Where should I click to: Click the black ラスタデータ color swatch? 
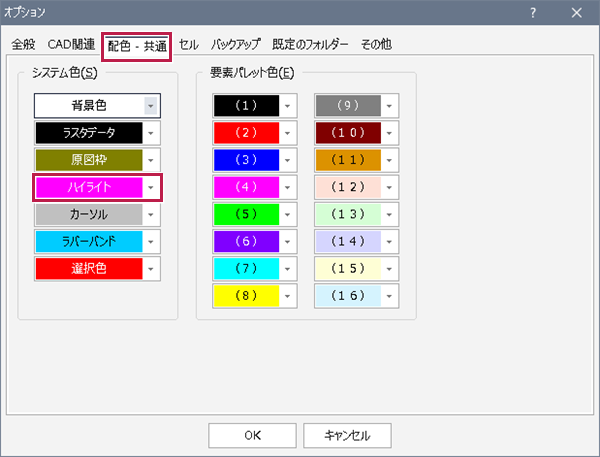[89, 132]
